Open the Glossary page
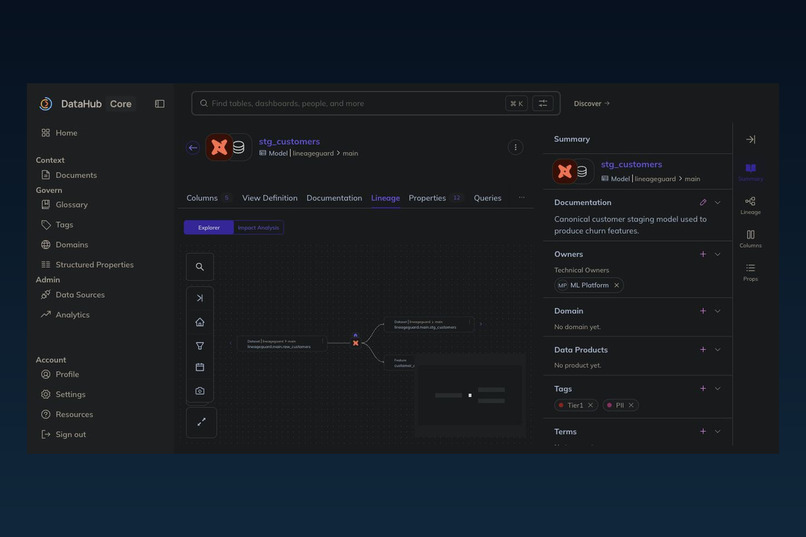Image resolution: width=806 pixels, height=537 pixels. click(x=65, y=205)
